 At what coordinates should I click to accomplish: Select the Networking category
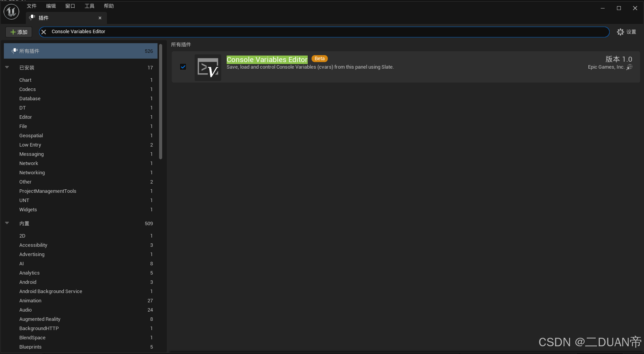tap(81, 172)
